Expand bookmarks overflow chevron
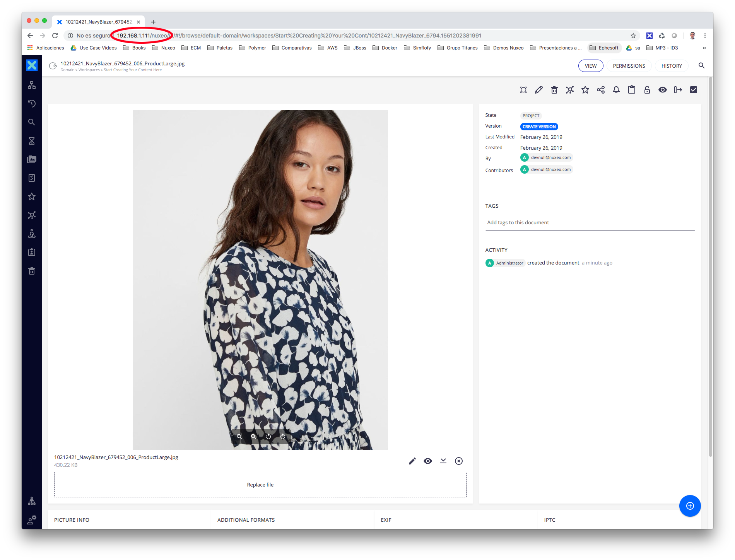Viewport: 735px width, 560px height. coord(704,48)
